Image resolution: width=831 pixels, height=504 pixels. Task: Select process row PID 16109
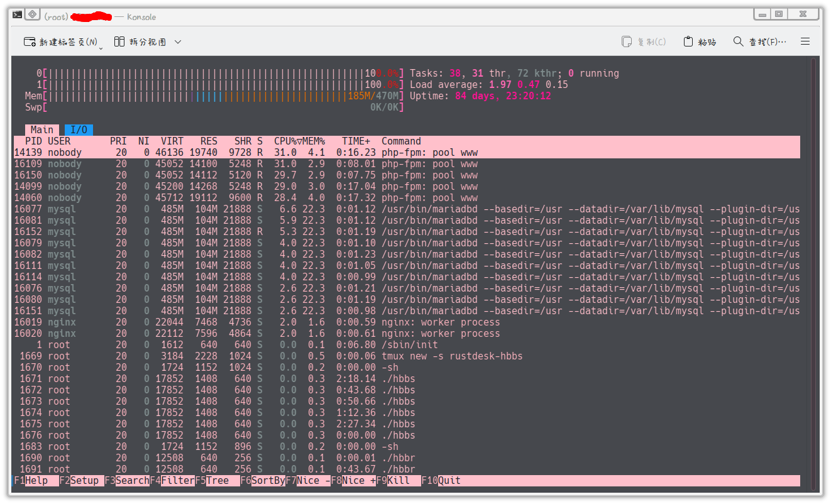click(x=407, y=163)
